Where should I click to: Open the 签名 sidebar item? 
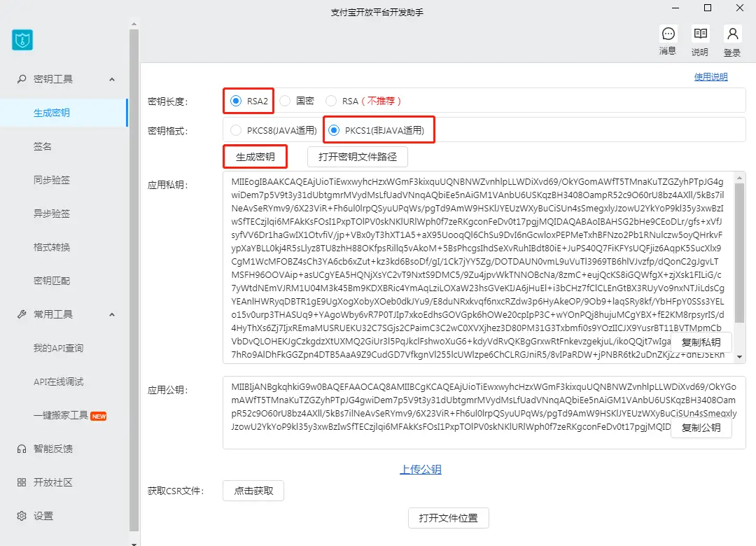[x=43, y=146]
